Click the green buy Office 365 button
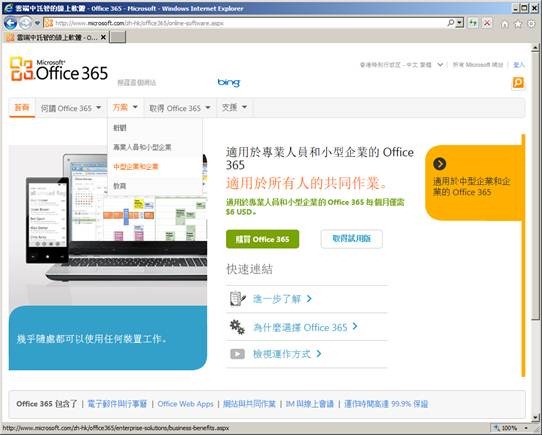542x435 pixels. click(262, 239)
